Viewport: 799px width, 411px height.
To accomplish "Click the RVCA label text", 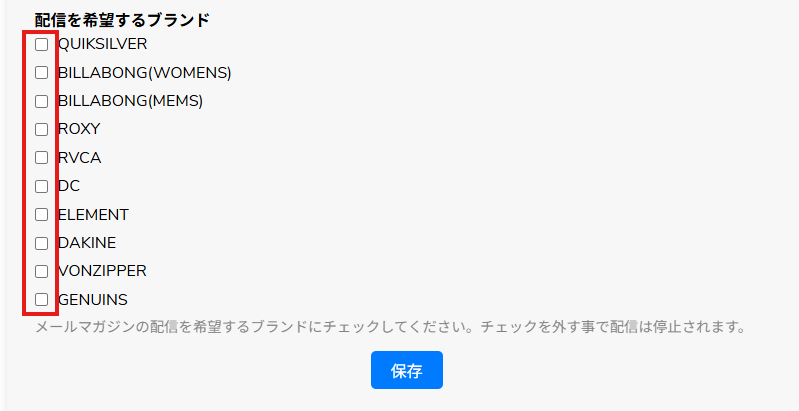I will [x=80, y=157].
